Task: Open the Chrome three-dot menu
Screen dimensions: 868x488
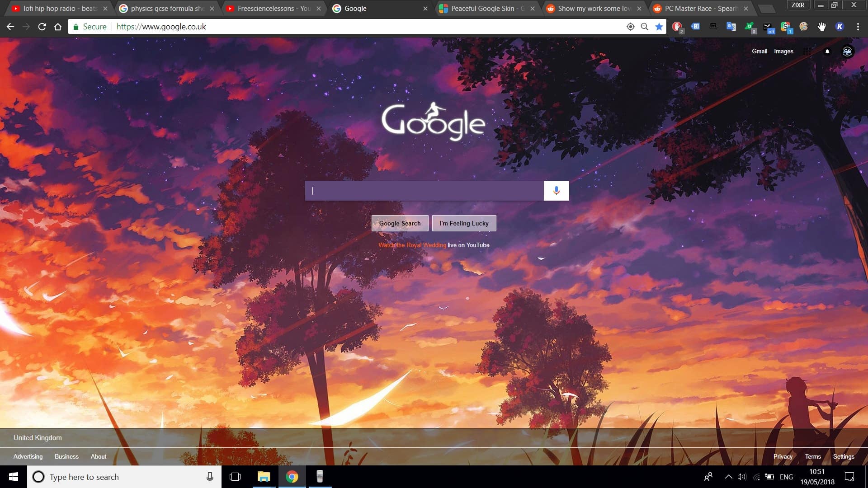Action: [x=859, y=26]
